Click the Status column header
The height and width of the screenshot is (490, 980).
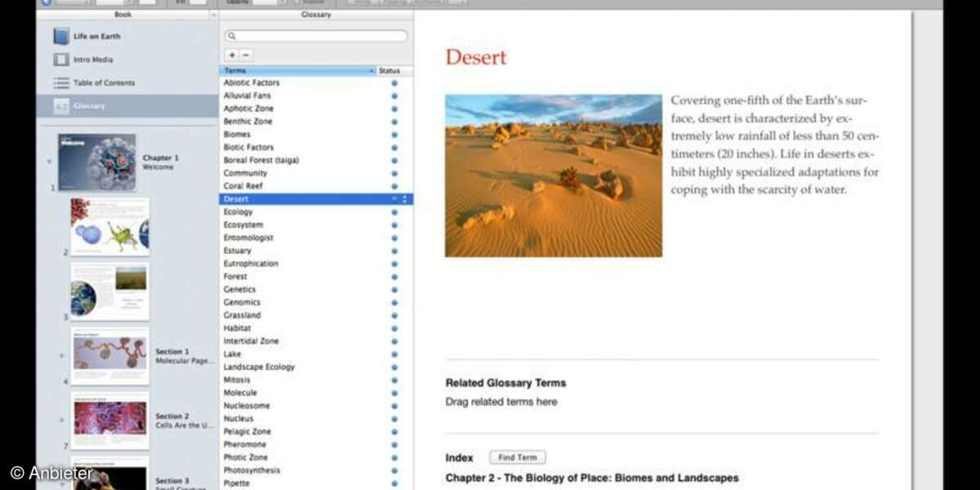pyautogui.click(x=394, y=71)
